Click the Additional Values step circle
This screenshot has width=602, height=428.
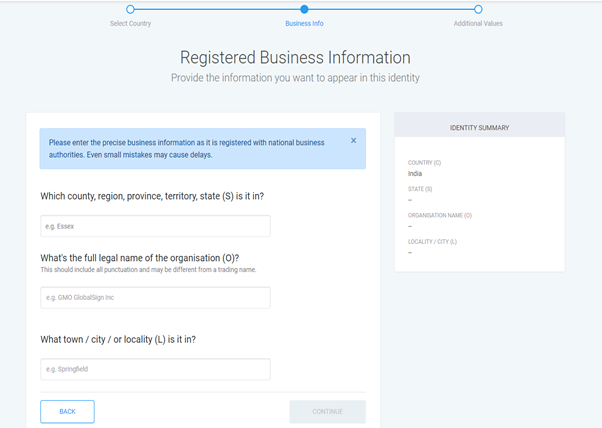(478, 9)
